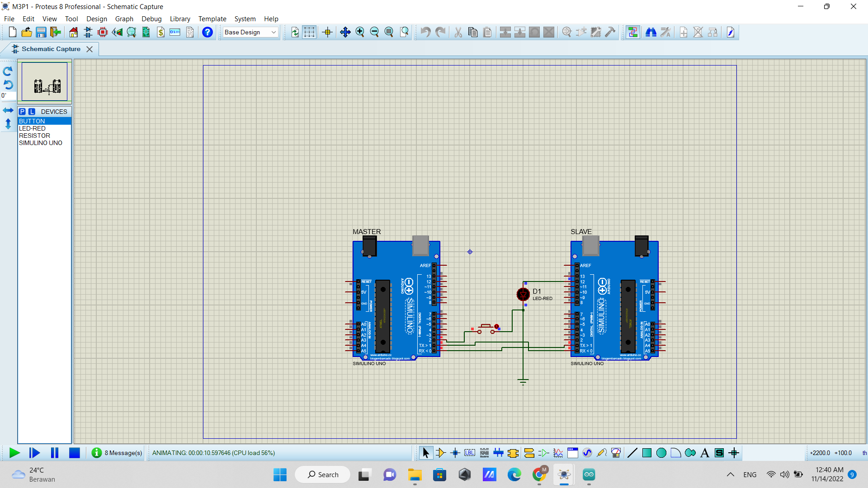Click the X-mirror horizontal flip icon
This screenshot has height=488, width=868.
tap(8, 110)
